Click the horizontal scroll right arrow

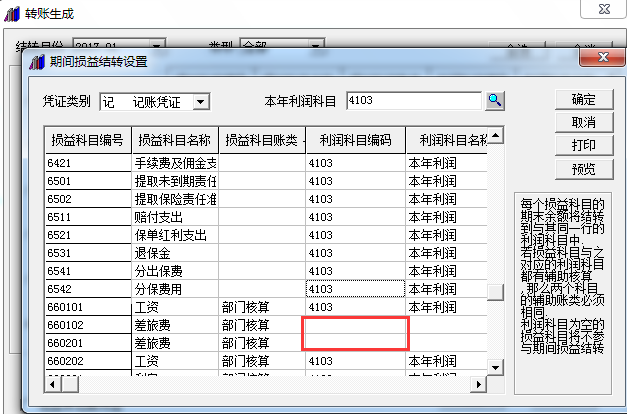478,385
